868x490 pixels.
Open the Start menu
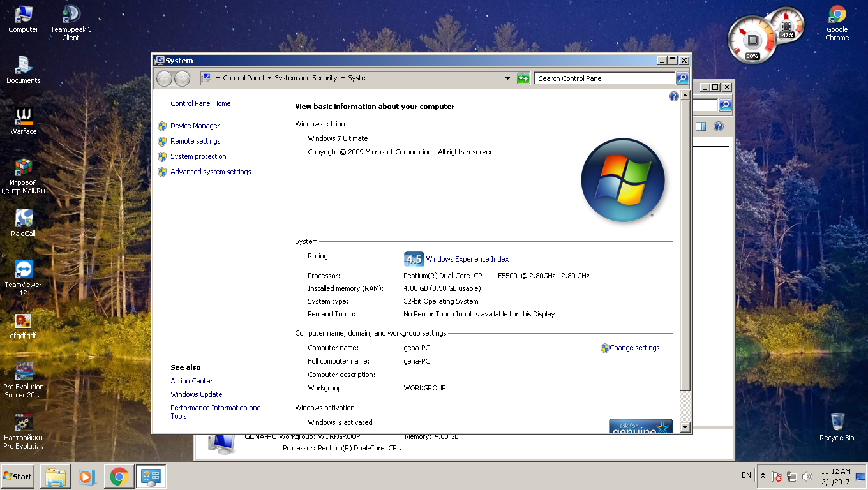18,477
